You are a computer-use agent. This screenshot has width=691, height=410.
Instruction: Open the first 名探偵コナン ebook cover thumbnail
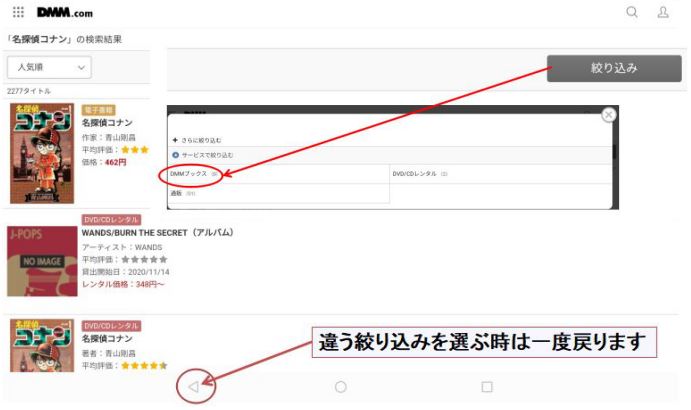click(42, 153)
